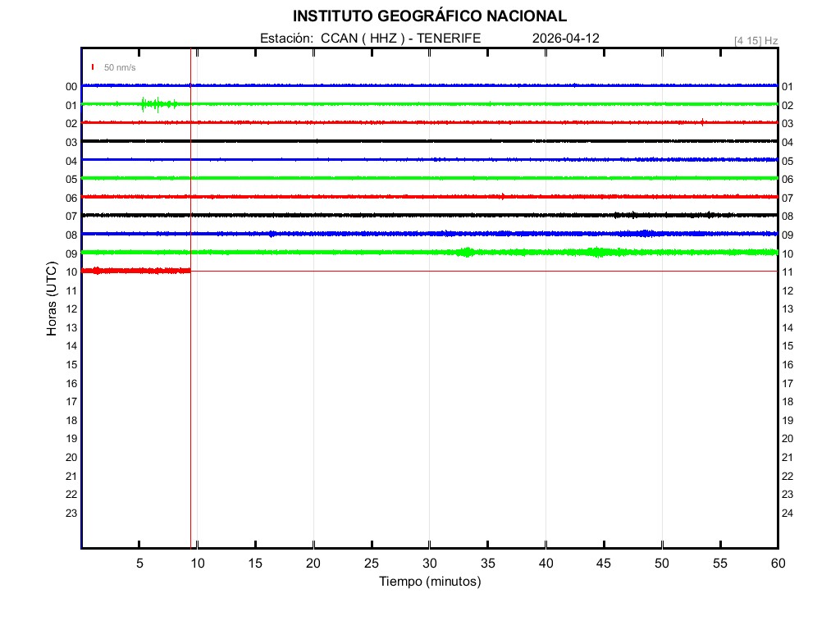
Task: Select the 30 minute tick label
Action: (x=429, y=564)
